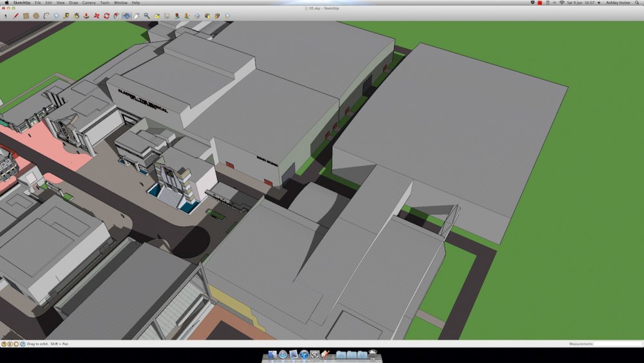The image size is (644, 363).
Task: Click the help question-mark status icon
Action: click(23, 344)
